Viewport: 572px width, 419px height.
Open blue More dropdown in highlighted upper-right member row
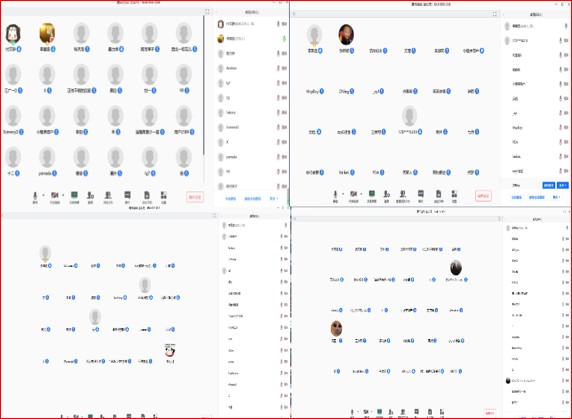(x=563, y=185)
